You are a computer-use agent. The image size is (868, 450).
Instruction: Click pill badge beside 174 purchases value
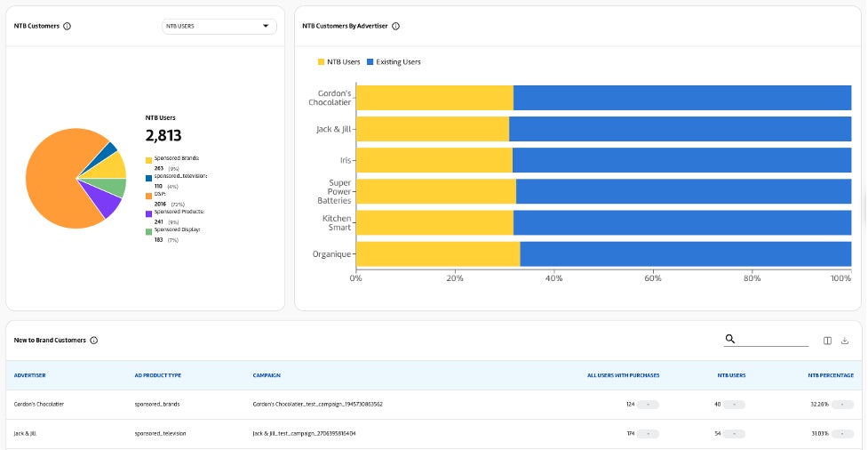648,433
